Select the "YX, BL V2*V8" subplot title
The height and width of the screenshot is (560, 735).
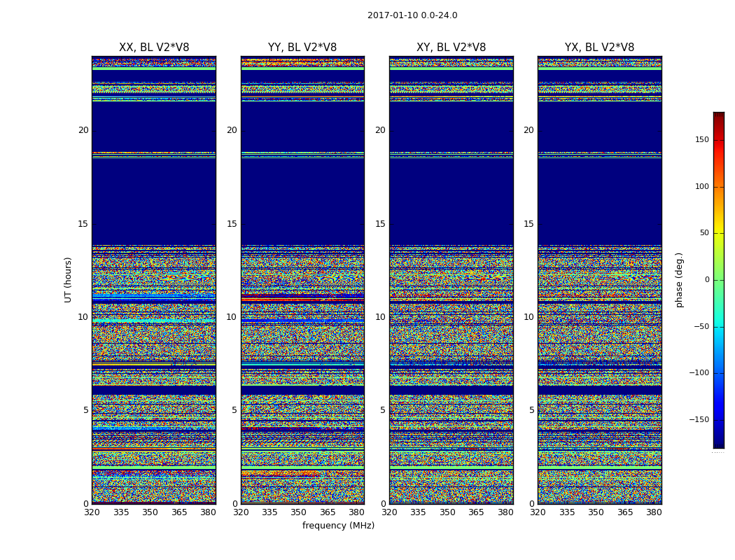[x=599, y=48]
